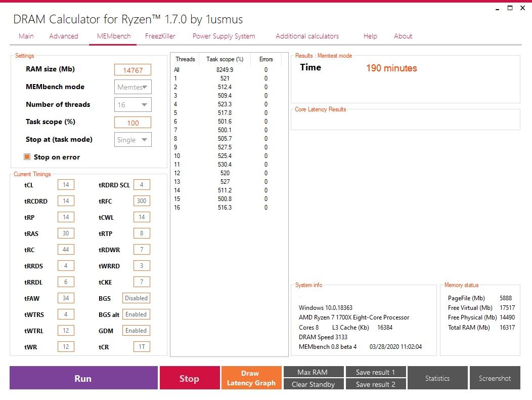Click the RAM size input field

[132, 70]
